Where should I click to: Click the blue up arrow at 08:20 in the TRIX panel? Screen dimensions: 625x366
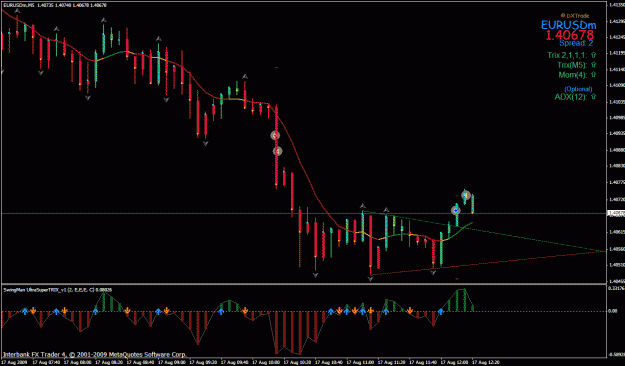(x=96, y=311)
